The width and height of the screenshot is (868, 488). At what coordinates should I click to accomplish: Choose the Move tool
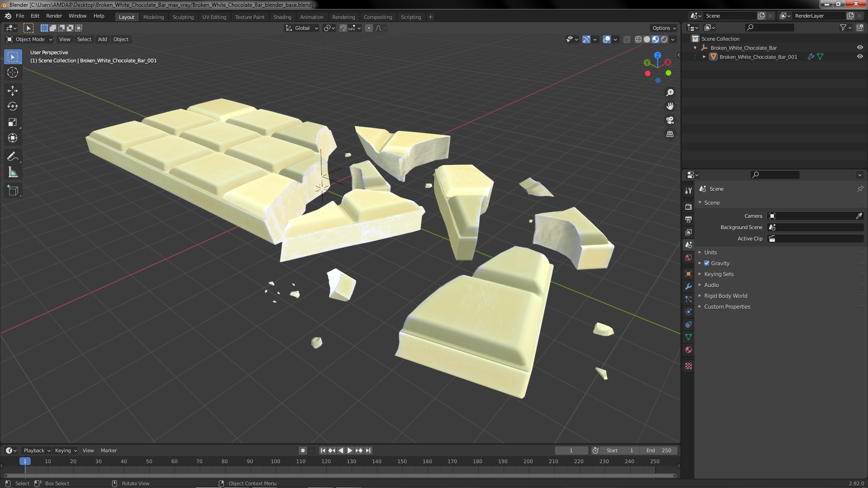tap(13, 91)
